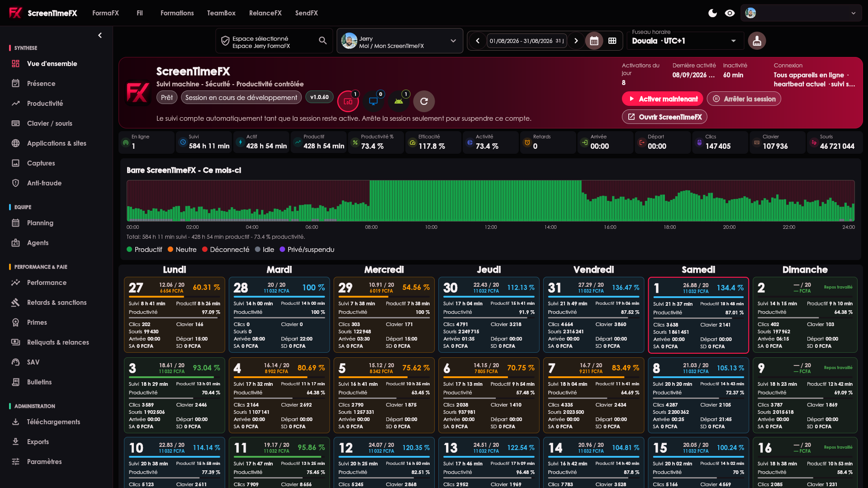This screenshot has width=868, height=488.
Task: Go to the next date period
Action: [x=576, y=41]
